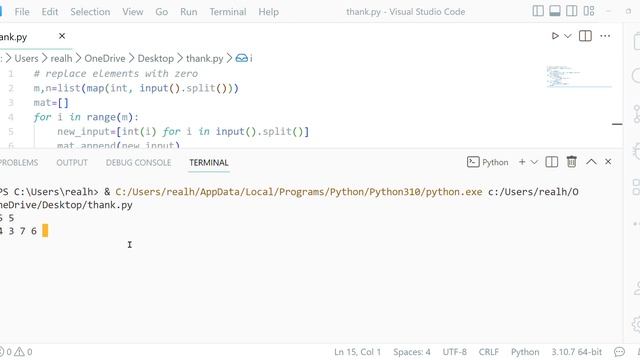
Task: Click the variable symbol i breadcrumb
Action: point(244,58)
